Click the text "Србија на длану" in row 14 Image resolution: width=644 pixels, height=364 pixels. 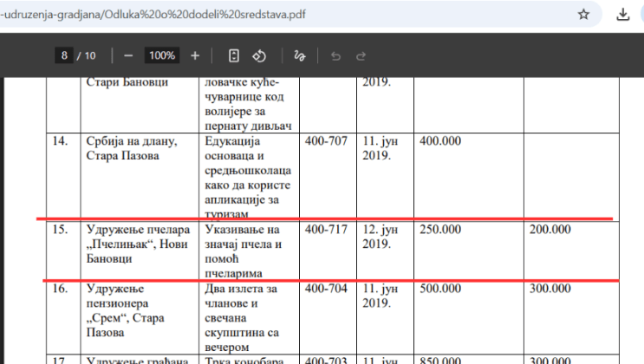[x=132, y=140]
